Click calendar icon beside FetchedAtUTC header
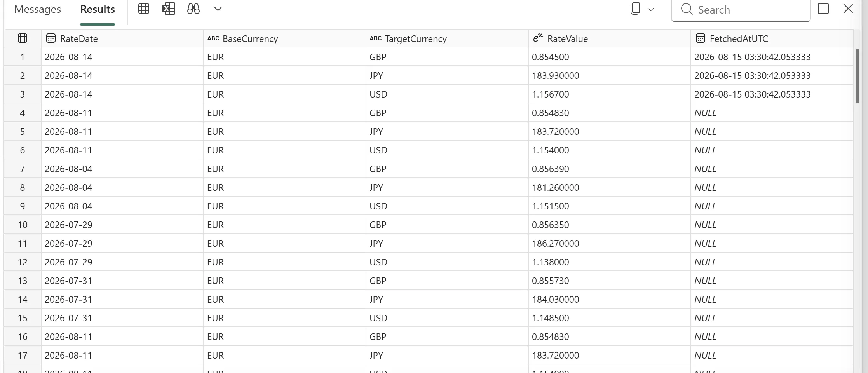Screen dimensions: 868x373 tap(701, 38)
